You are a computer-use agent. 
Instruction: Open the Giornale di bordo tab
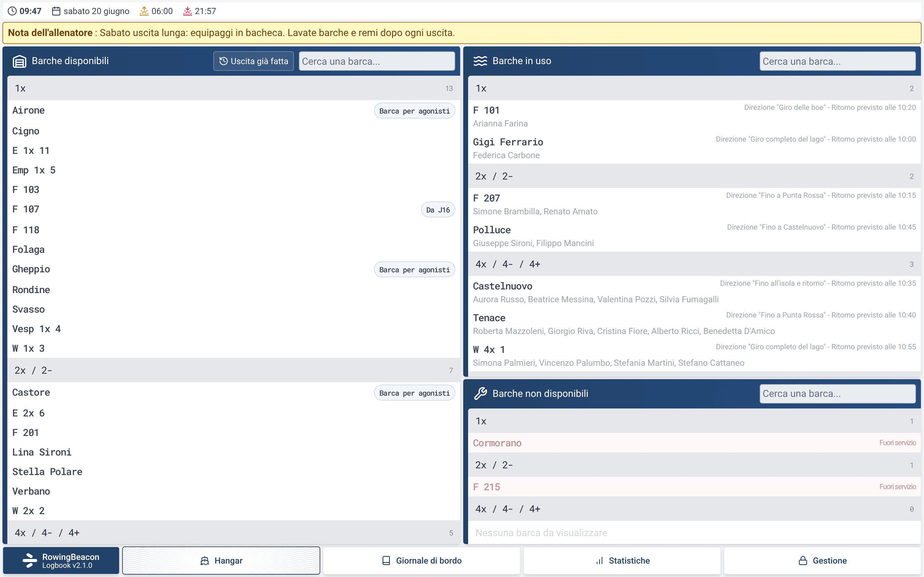(x=422, y=561)
